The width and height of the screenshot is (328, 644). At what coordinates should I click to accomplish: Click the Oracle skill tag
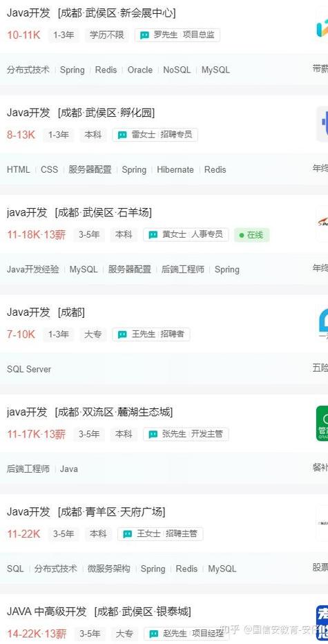tap(140, 70)
